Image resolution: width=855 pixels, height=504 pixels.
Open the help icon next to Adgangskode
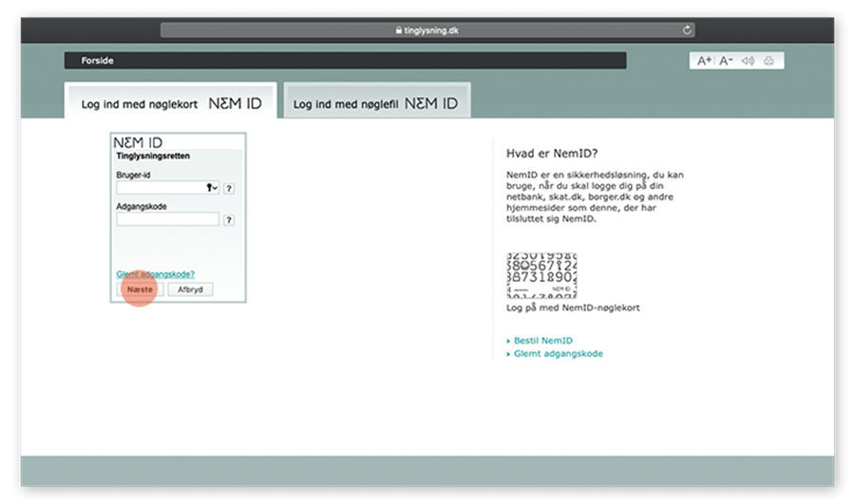229,220
